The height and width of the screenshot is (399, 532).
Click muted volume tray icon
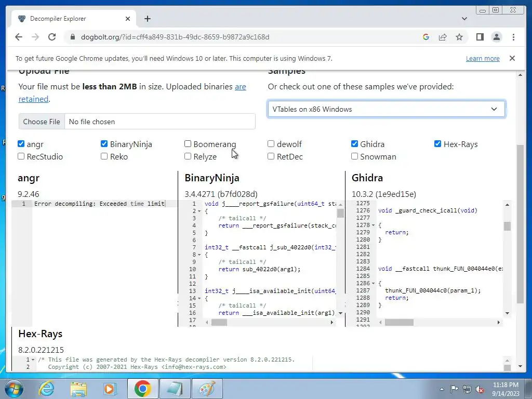point(480,390)
